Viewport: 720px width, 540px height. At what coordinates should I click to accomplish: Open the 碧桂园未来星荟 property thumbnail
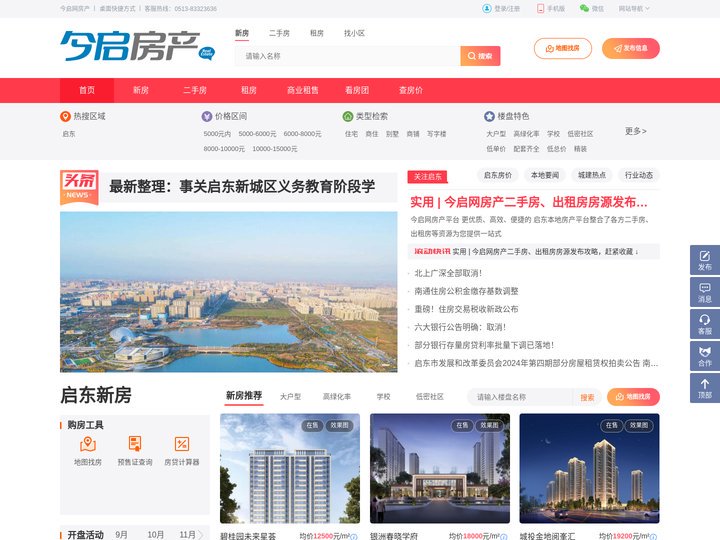tap(290, 468)
